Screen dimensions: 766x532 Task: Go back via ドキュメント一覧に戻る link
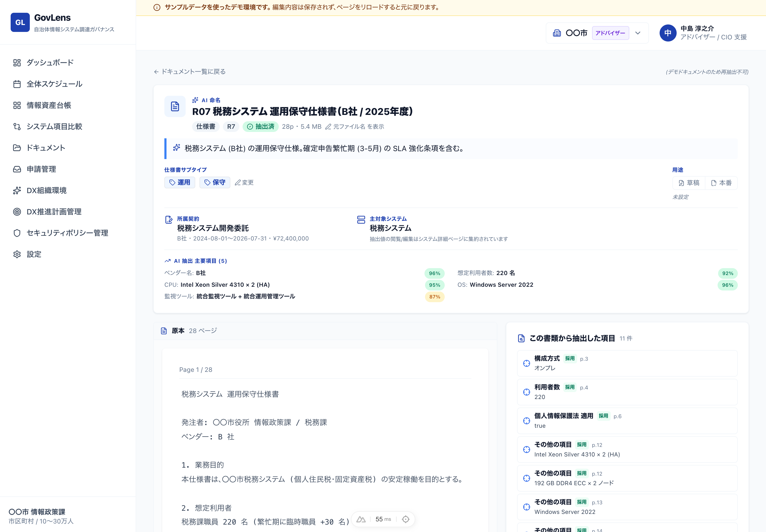190,72
